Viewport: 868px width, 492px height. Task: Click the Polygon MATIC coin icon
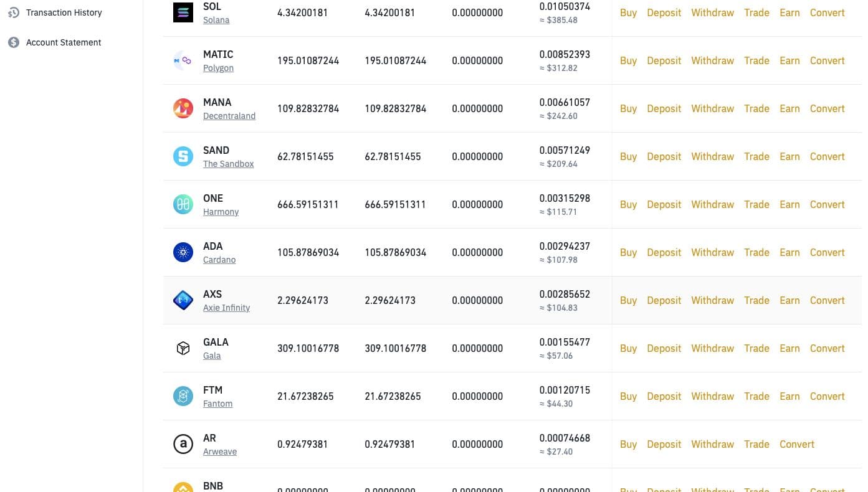(x=183, y=60)
